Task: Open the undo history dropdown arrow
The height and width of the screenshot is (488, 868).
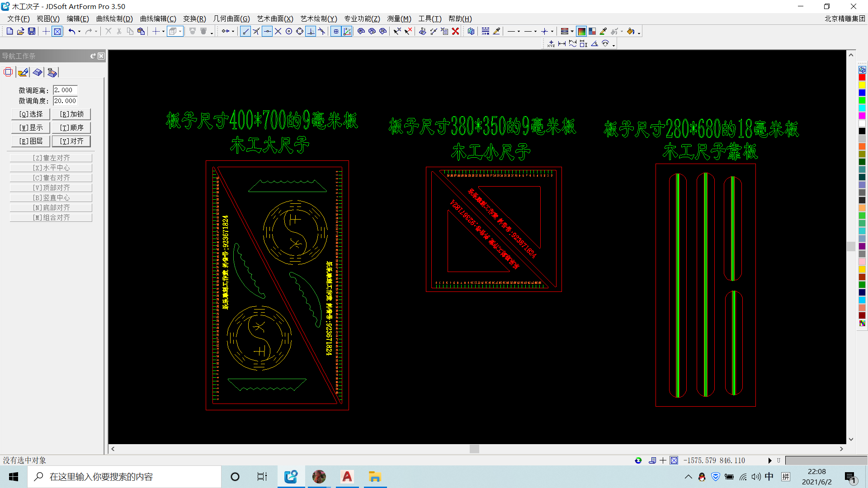Action: coord(79,31)
